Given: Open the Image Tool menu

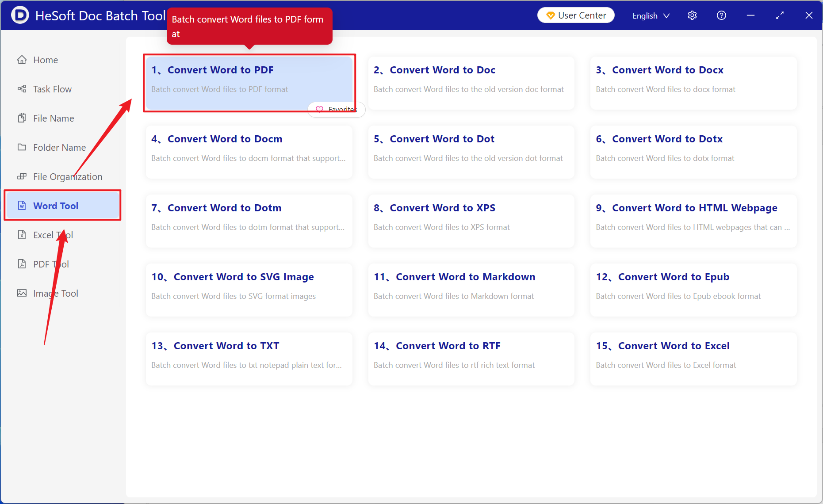Looking at the screenshot, I should pyautogui.click(x=62, y=293).
